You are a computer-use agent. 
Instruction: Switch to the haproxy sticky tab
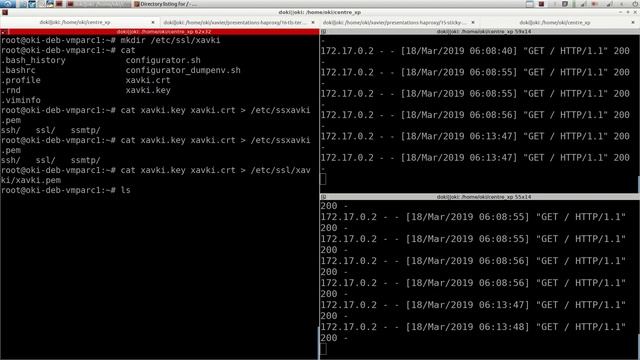click(x=399, y=22)
